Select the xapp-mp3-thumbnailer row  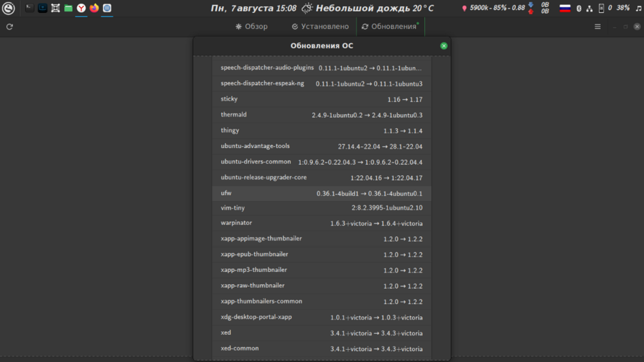tap(321, 270)
